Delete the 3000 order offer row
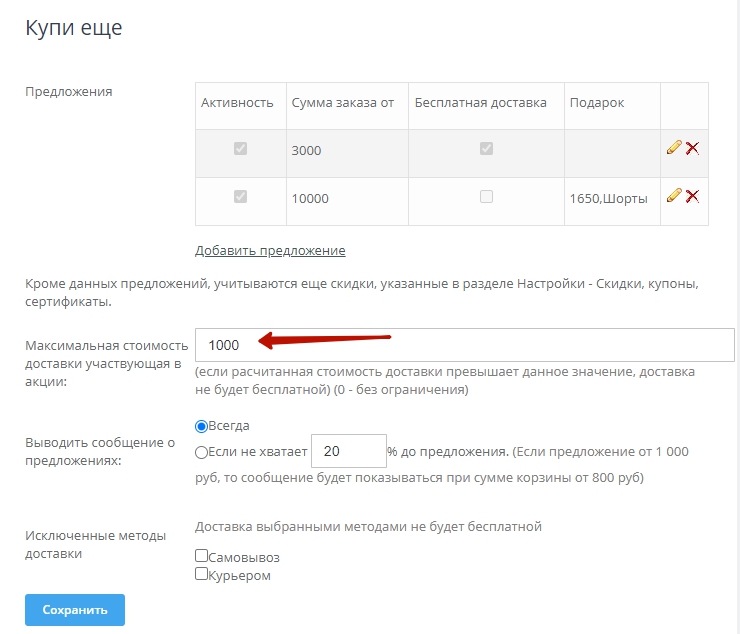 coord(692,148)
